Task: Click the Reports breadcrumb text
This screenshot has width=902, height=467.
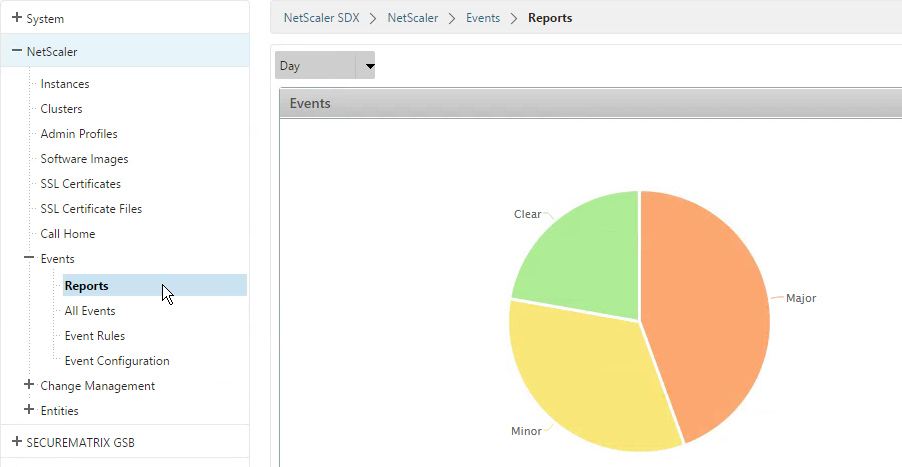Action: point(550,18)
